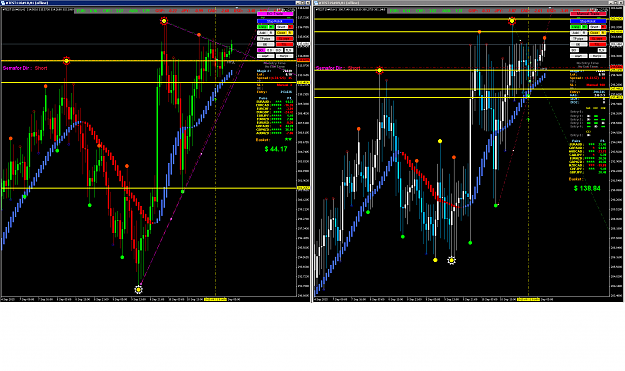Image resolution: width=625 pixels, height=371 pixels.
Task: Click the red-tipped Short button in right chart panel
Action: pos(597,27)
